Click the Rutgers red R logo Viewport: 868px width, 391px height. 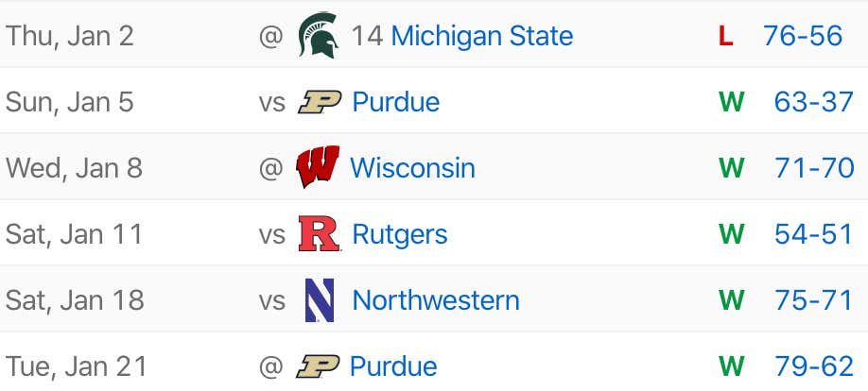coord(320,234)
